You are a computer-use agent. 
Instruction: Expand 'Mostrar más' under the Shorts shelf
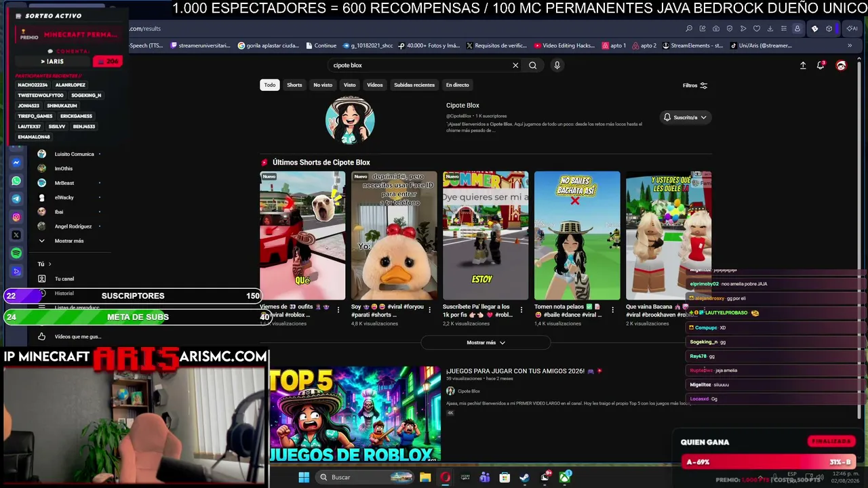(486, 342)
